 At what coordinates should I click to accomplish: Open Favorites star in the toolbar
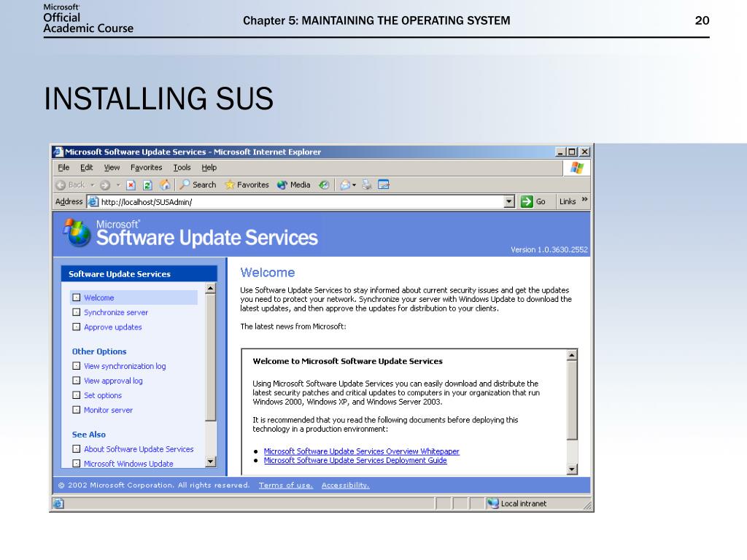pyautogui.click(x=247, y=184)
